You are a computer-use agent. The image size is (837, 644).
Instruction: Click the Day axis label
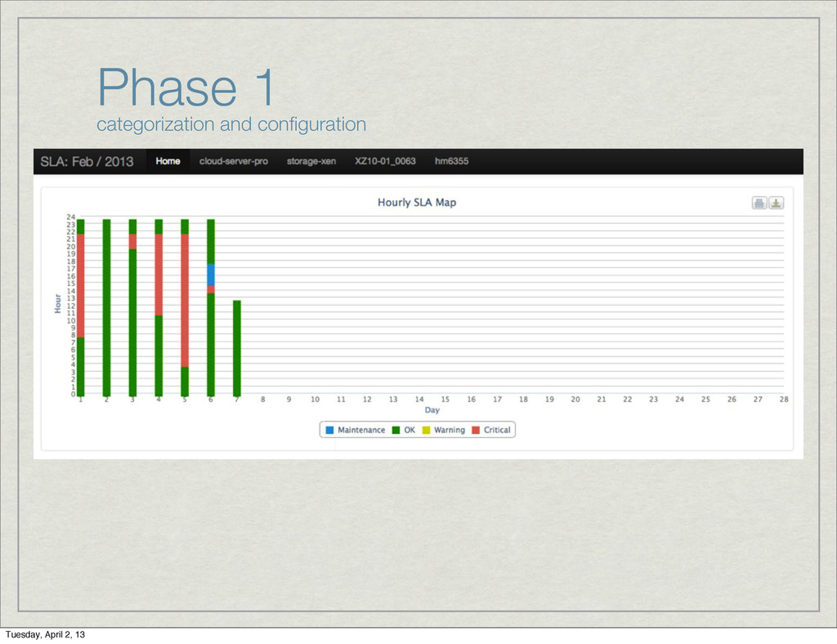[432, 409]
